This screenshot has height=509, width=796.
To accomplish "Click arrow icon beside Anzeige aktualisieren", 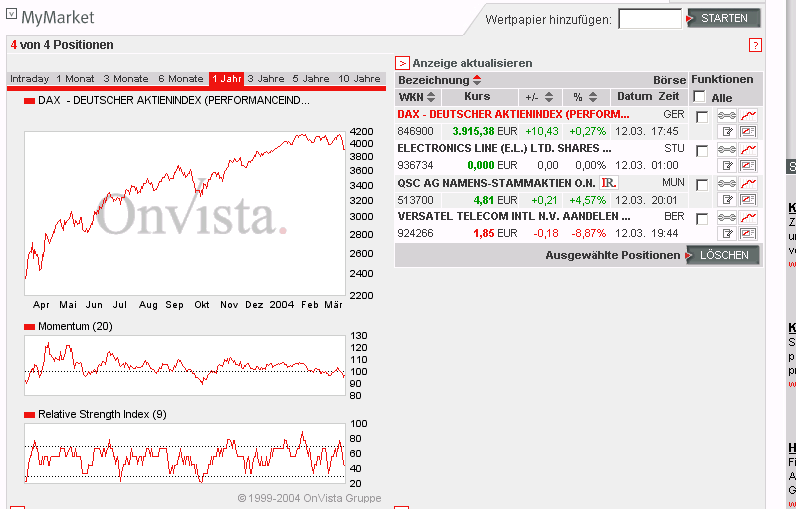I will coord(402,63).
